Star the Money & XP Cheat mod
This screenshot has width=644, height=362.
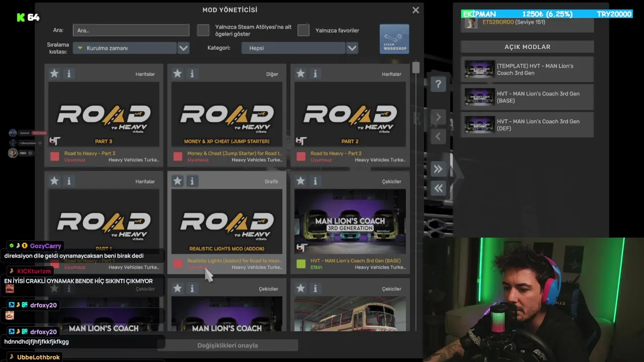(177, 74)
